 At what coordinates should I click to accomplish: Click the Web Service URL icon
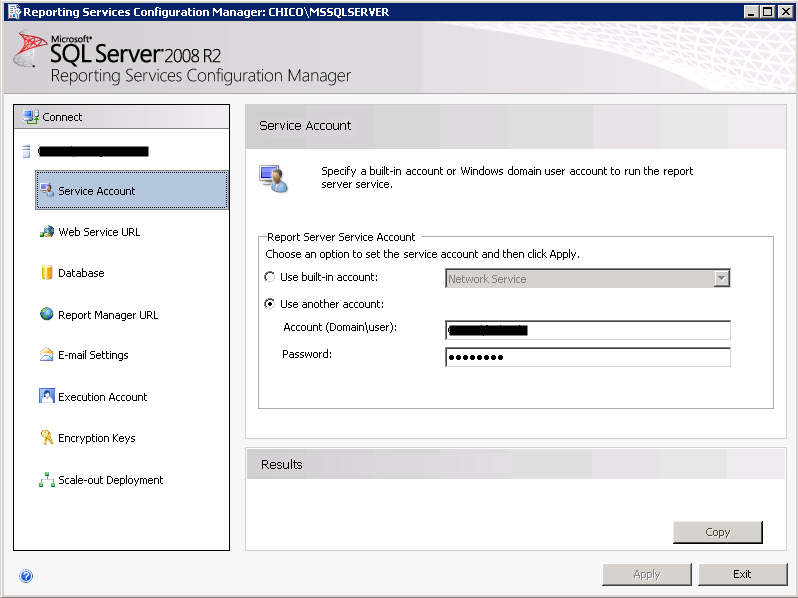point(47,232)
